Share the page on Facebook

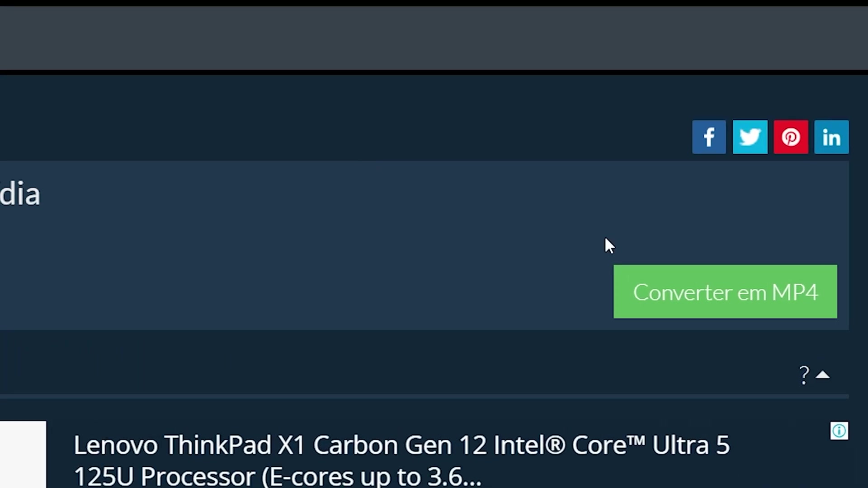pyautogui.click(x=709, y=137)
